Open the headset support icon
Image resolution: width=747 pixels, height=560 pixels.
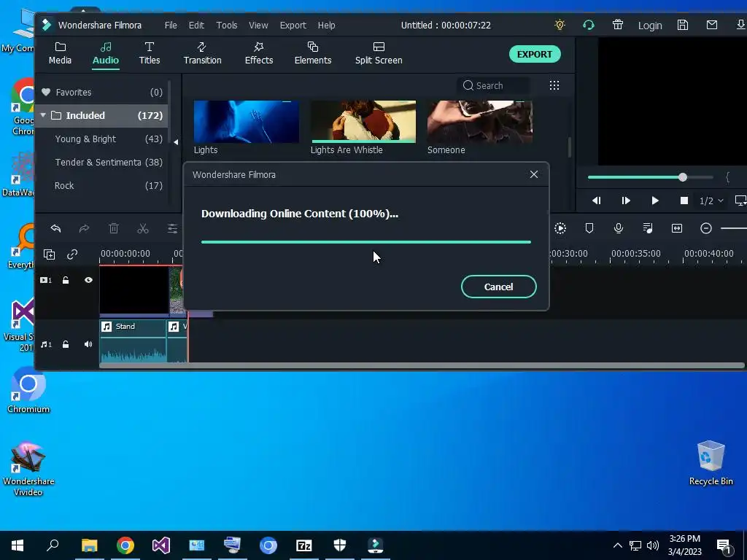[589, 25]
